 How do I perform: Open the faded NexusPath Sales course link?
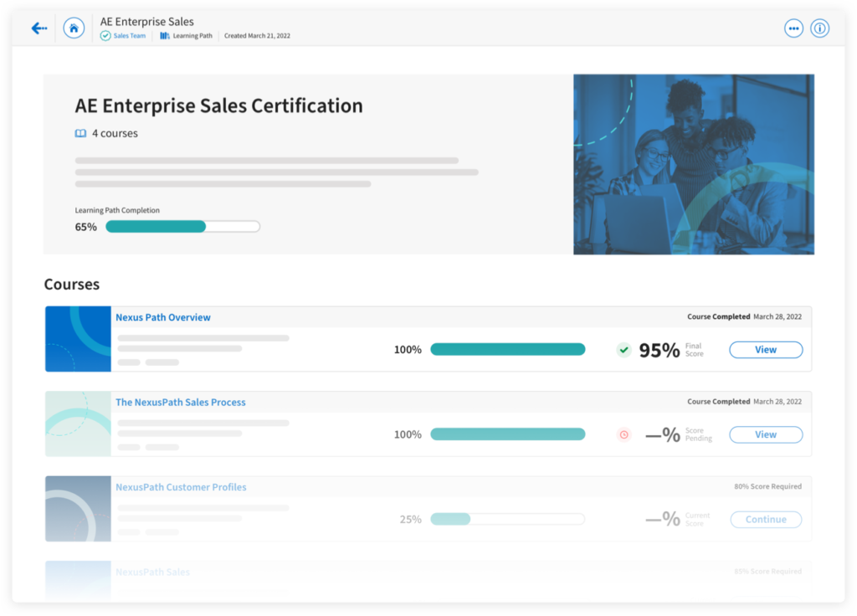click(x=152, y=572)
